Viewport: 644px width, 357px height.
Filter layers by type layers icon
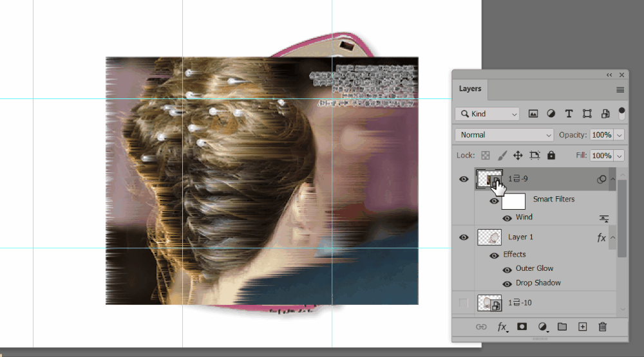click(569, 114)
